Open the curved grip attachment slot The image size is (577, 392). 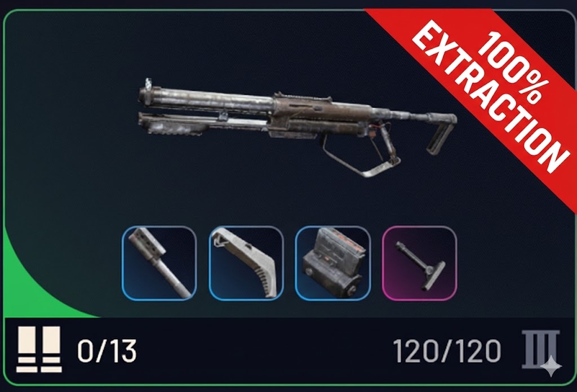coord(246,263)
